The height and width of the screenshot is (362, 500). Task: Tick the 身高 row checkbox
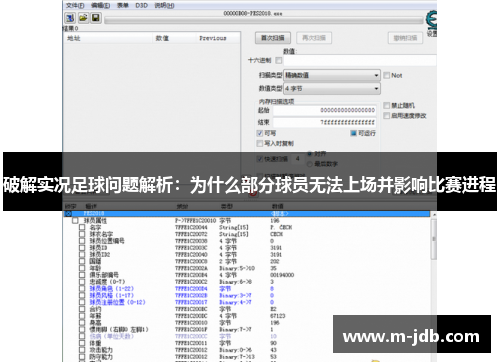coord(82,323)
